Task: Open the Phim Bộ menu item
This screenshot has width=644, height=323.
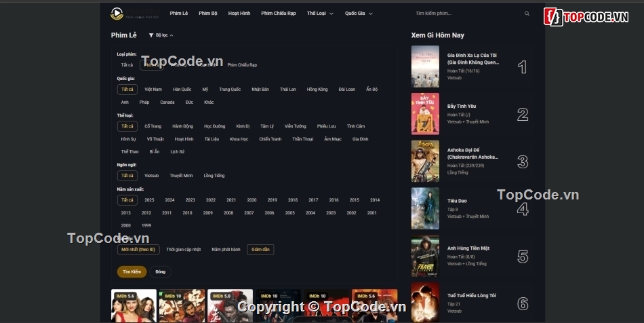Action: click(208, 13)
